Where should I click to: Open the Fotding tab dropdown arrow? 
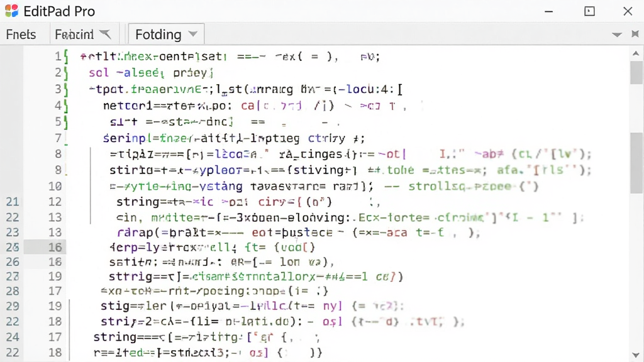[192, 34]
